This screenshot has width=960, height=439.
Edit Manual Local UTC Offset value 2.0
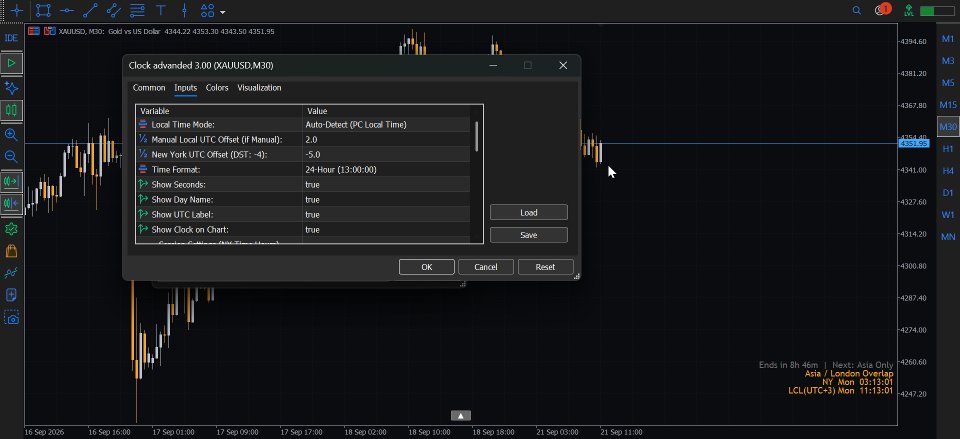[387, 140]
